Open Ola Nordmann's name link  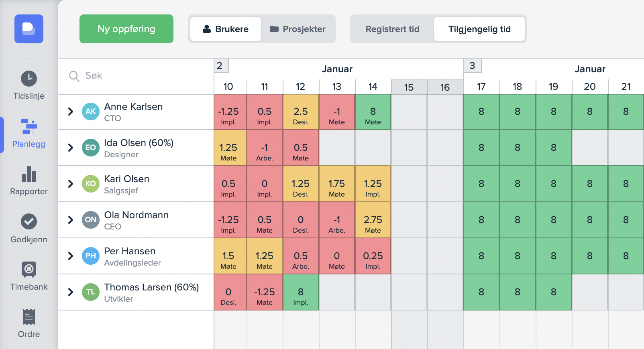136,215
